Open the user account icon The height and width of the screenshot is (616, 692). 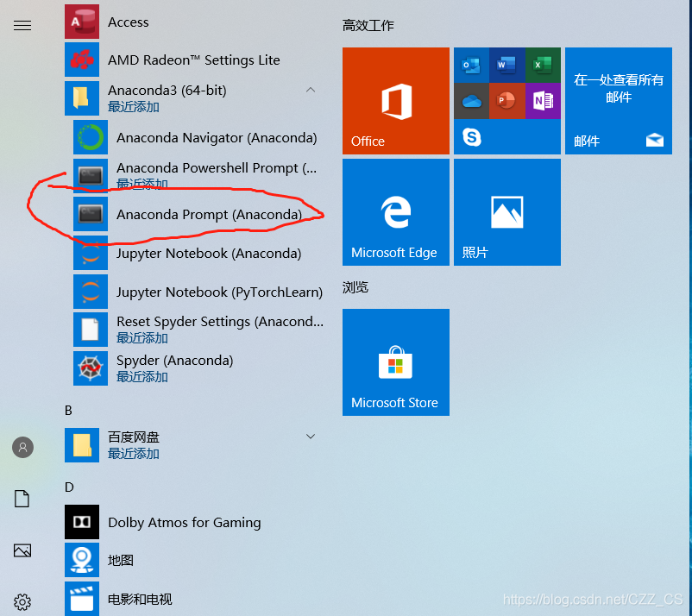[22, 448]
